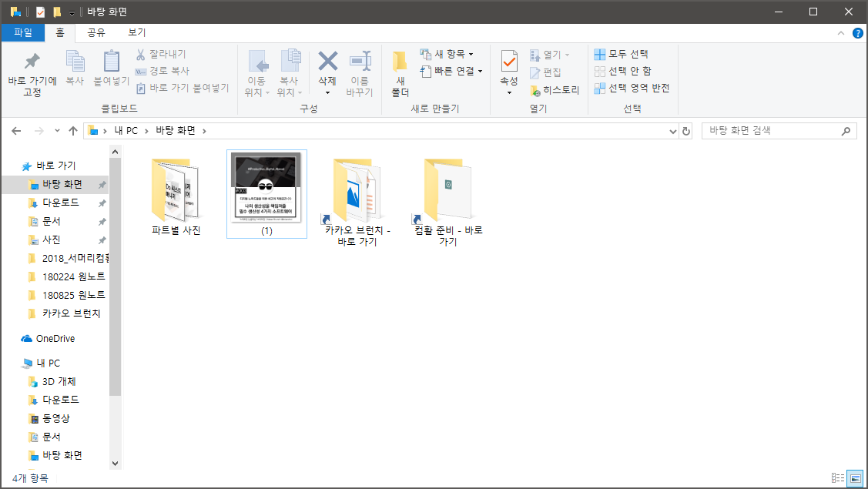
Task: Select the 복사 (Copy) icon
Action: [x=74, y=68]
